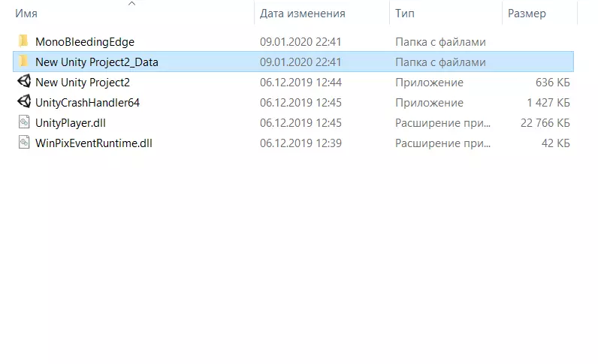
Task: Click the size value 1 427 КБ
Action: tap(548, 103)
